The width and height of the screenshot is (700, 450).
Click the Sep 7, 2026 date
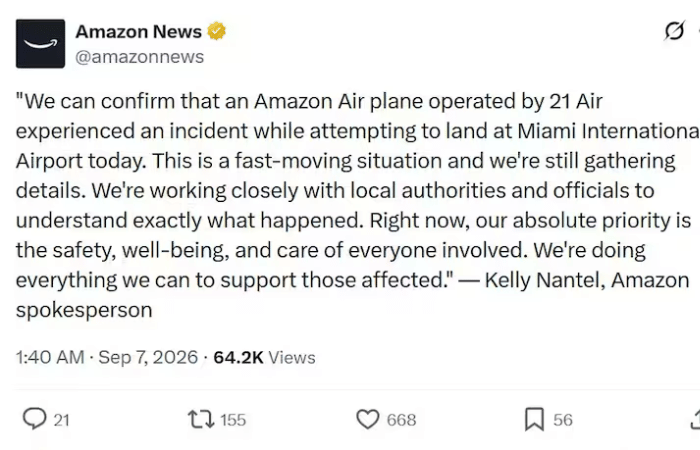[x=148, y=358]
